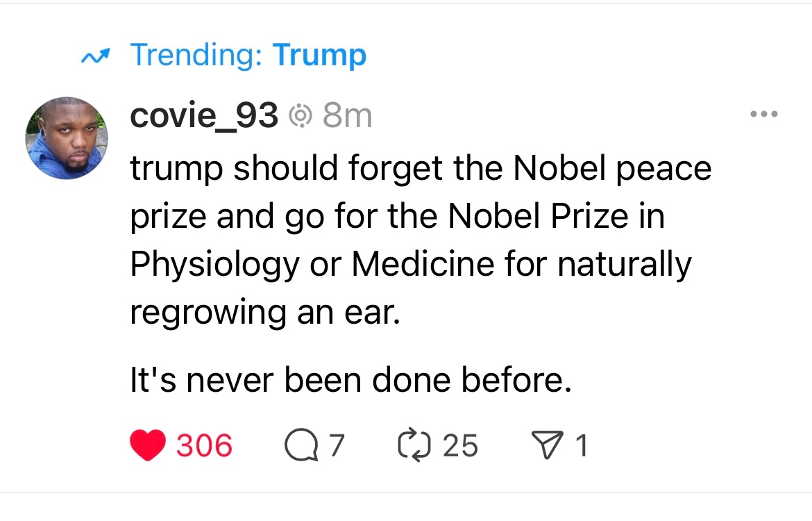Share the post with the paper-plane icon
The image size is (812, 521).
pos(545,445)
